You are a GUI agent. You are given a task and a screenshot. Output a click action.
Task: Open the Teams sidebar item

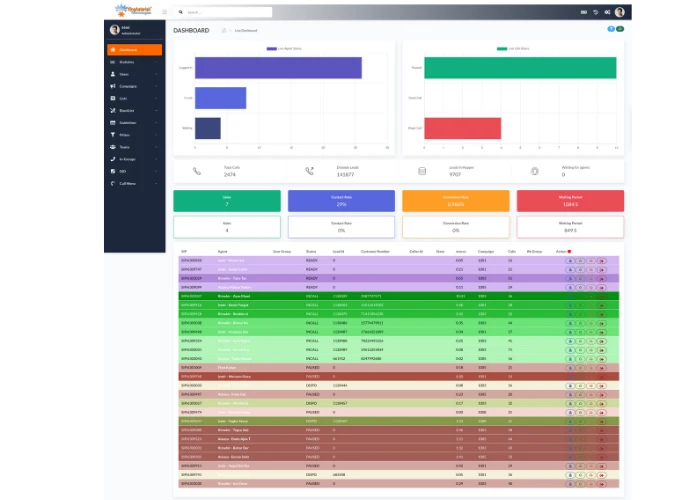[134, 147]
